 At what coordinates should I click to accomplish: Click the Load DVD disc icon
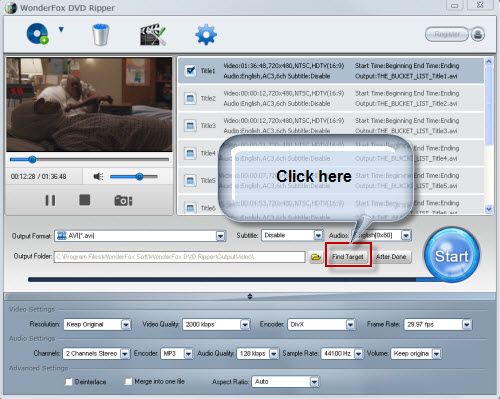point(37,34)
